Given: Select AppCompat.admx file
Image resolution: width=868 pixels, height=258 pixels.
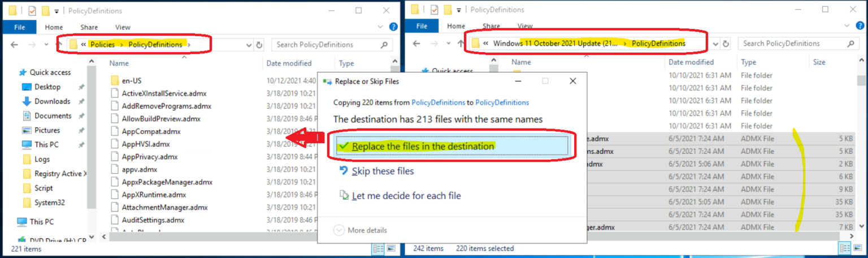Looking at the screenshot, I should pyautogui.click(x=151, y=131).
